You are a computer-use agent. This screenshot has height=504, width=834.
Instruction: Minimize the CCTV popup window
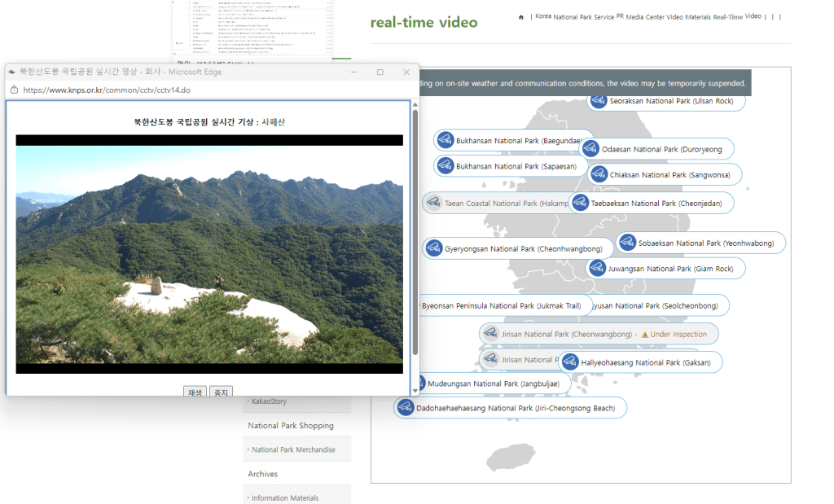point(354,72)
